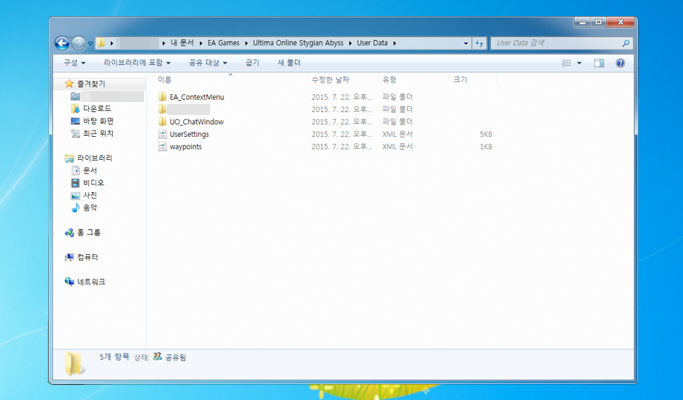
Task: Select the UO_ChatWindow folder icon
Action: [162, 122]
